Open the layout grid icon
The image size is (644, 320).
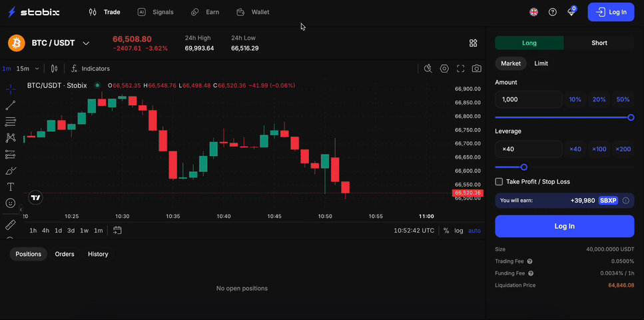pos(474,43)
